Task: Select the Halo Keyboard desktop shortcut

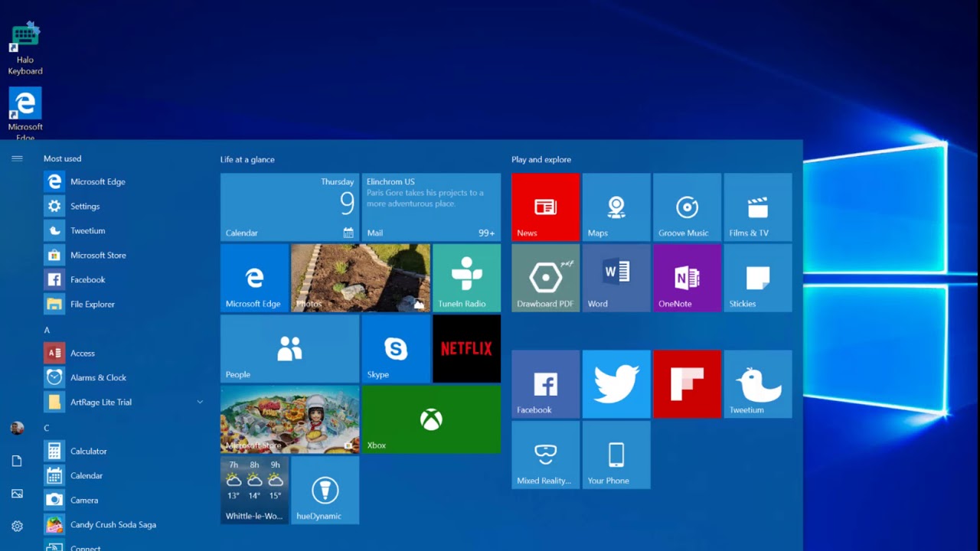Action: (x=25, y=49)
